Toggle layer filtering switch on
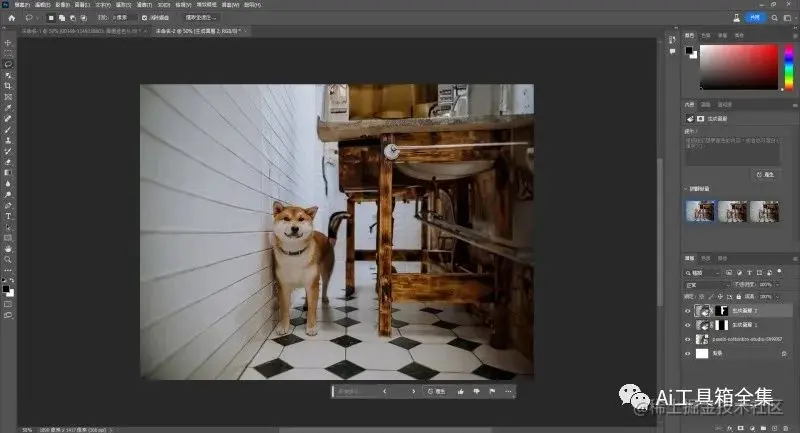800x433 pixels. click(780, 272)
